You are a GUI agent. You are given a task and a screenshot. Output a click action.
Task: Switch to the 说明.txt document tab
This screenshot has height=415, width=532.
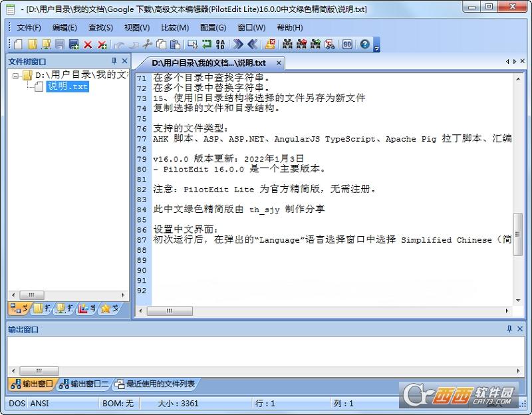point(209,63)
